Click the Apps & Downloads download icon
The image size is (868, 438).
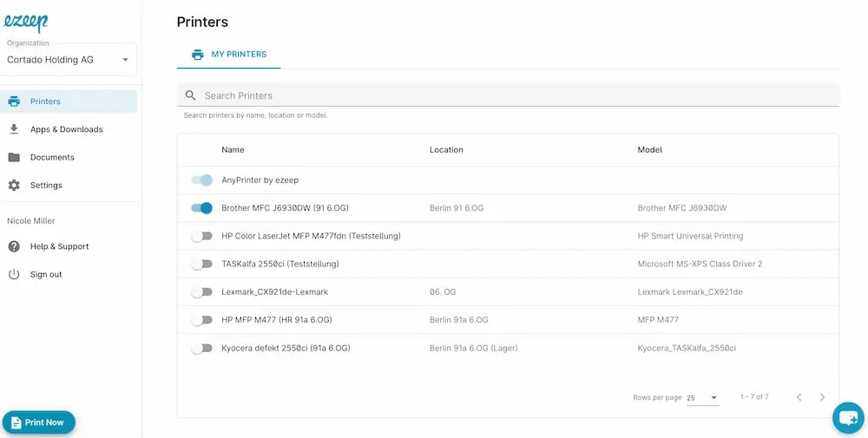pyautogui.click(x=14, y=129)
